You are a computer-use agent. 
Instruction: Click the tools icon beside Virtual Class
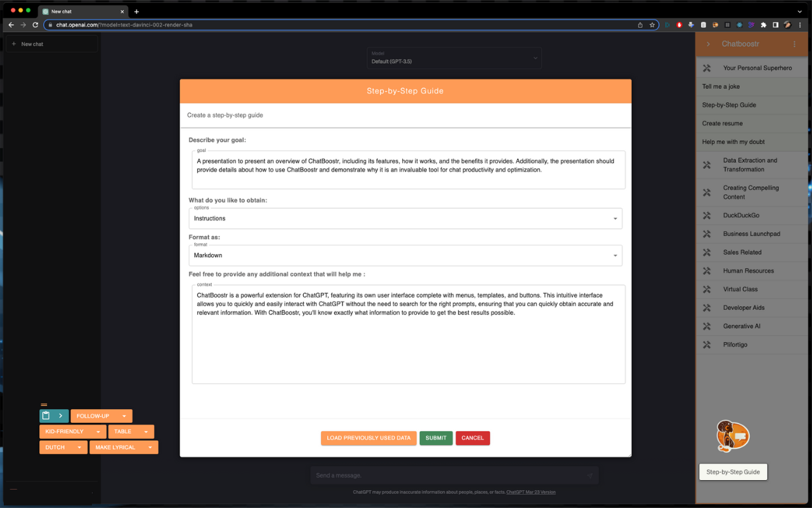click(x=707, y=290)
